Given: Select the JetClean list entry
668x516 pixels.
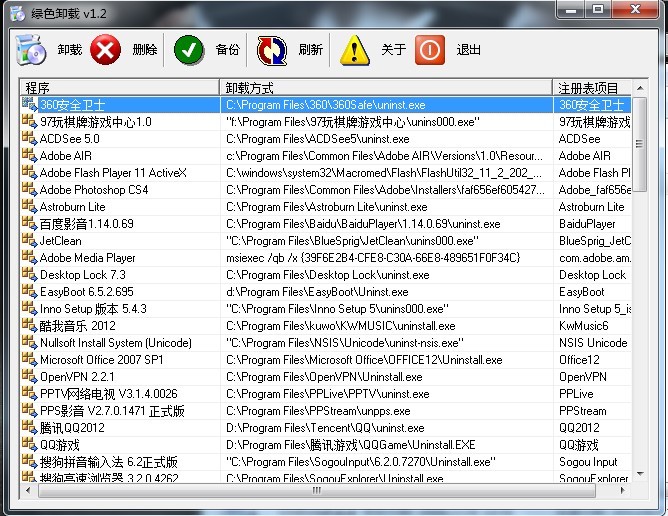Looking at the screenshot, I should (x=60, y=241).
